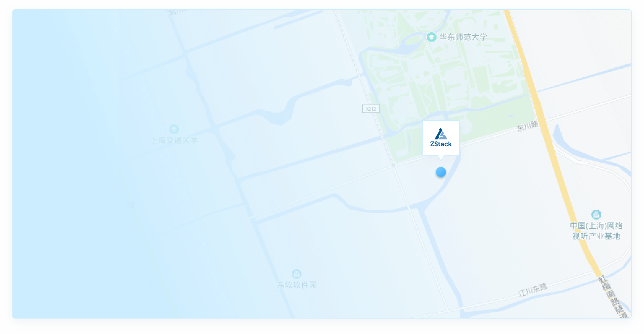Click the 东软软件园 building icon
The image size is (644, 334).
point(297,274)
